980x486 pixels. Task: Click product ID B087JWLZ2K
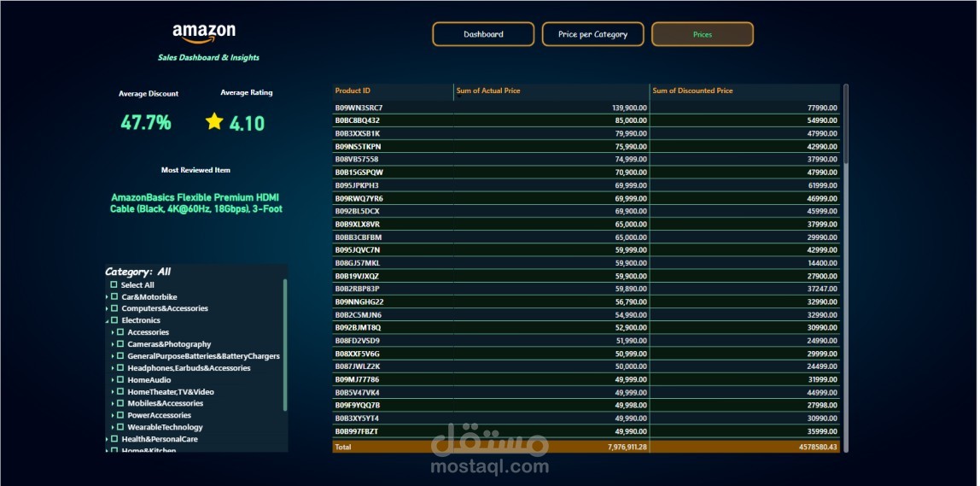358,366
